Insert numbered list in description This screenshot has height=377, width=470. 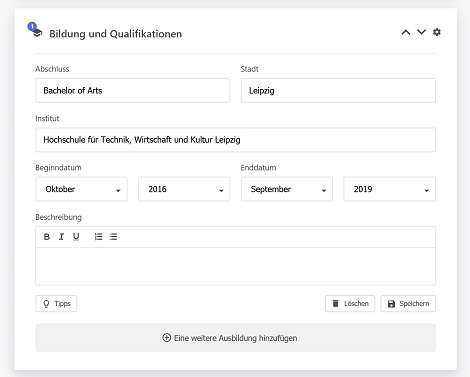[98, 237]
